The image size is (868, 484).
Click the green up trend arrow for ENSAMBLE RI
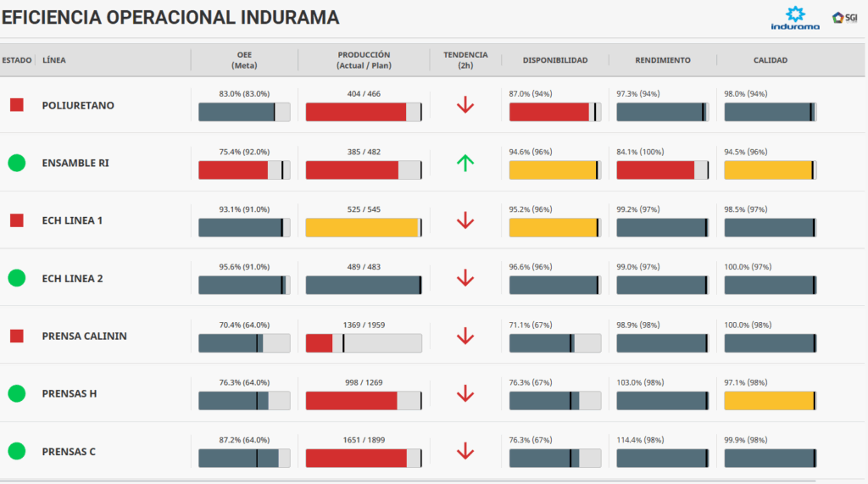(465, 164)
